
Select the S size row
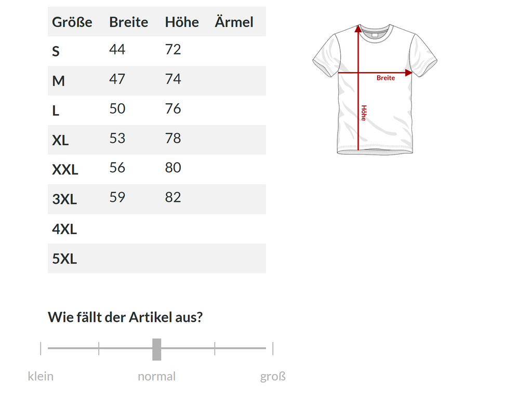pos(157,51)
